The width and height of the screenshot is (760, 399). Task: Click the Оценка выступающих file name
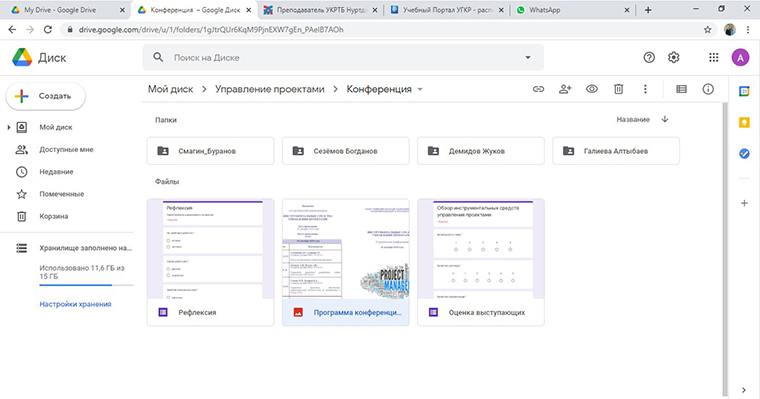pos(487,313)
